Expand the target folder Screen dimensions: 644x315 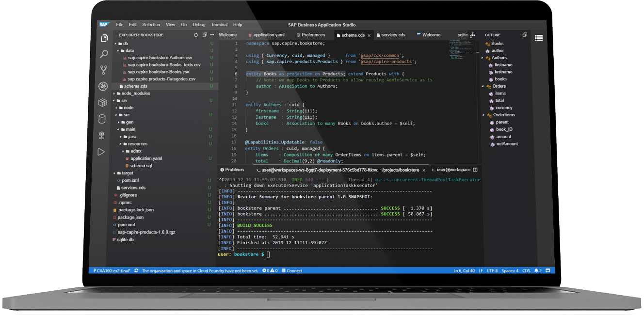pos(127,173)
